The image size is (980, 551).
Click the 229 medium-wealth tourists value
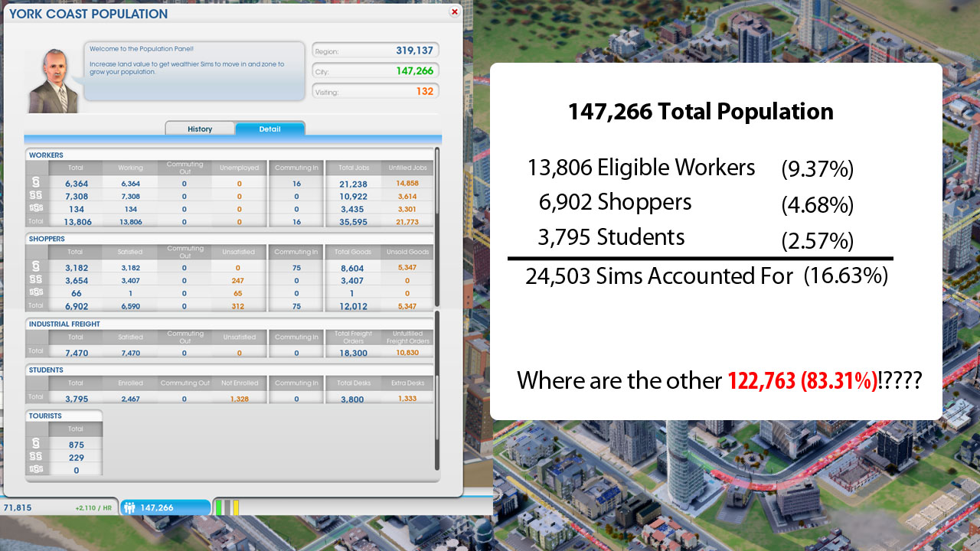coord(76,458)
